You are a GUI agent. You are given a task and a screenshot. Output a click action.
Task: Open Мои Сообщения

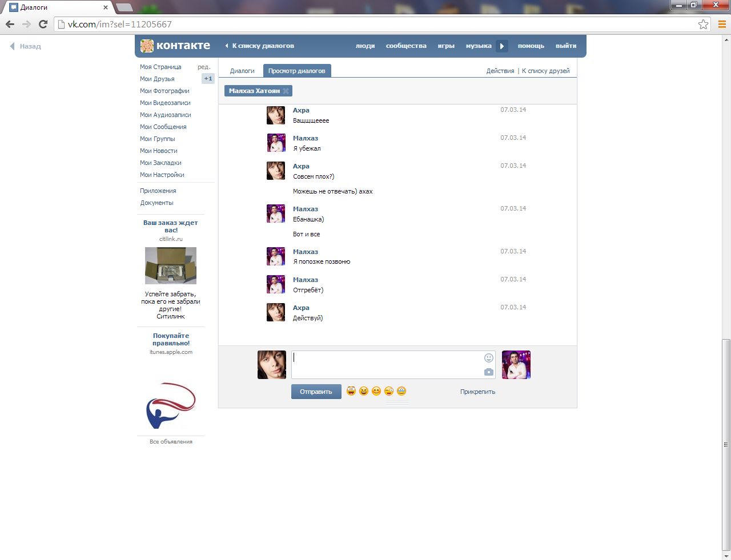163,127
